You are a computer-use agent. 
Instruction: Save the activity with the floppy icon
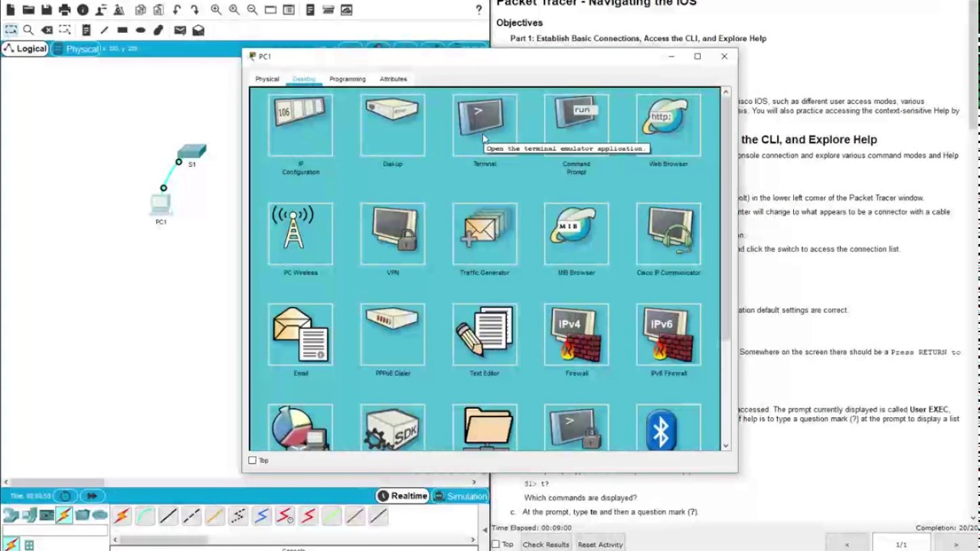[x=47, y=10]
